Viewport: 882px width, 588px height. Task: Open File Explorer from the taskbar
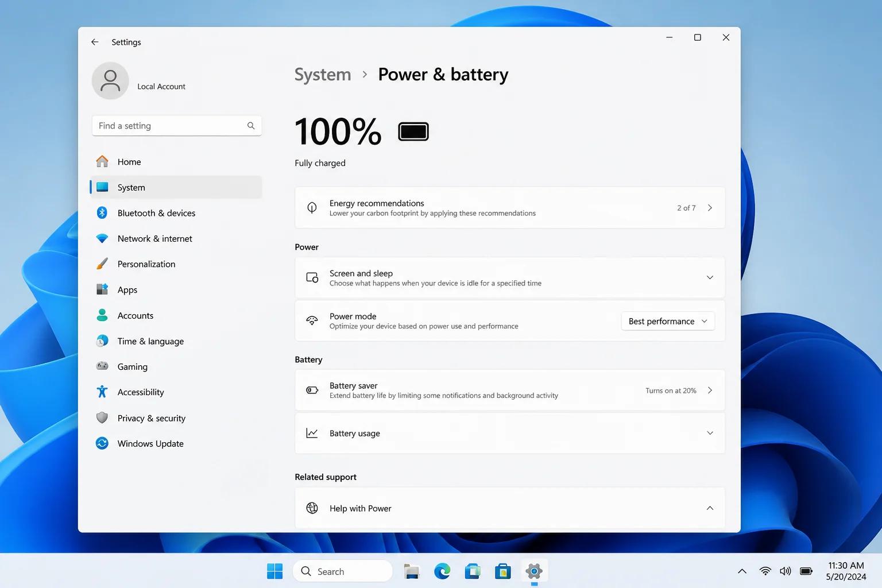[x=412, y=571]
